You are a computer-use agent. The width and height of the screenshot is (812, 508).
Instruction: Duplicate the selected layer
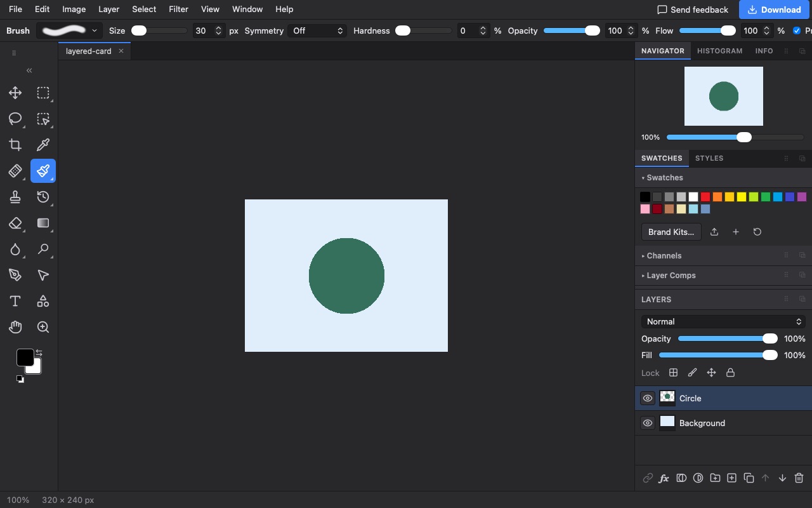749,478
